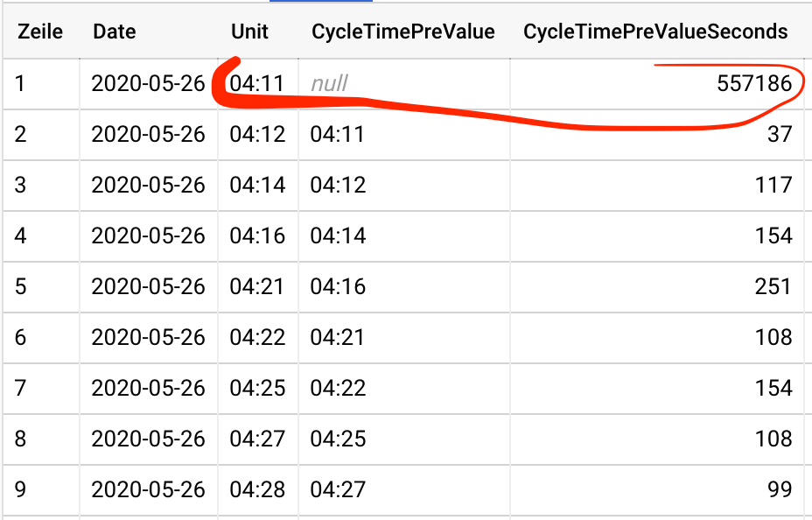Click row number 5 in Zeile column
The image size is (812, 520).
point(21,286)
